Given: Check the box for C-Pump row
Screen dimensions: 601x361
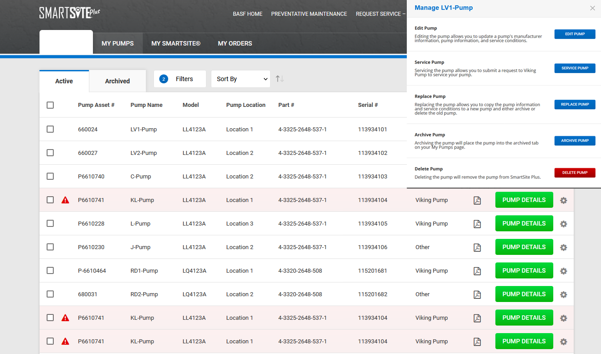Looking at the screenshot, I should point(50,176).
